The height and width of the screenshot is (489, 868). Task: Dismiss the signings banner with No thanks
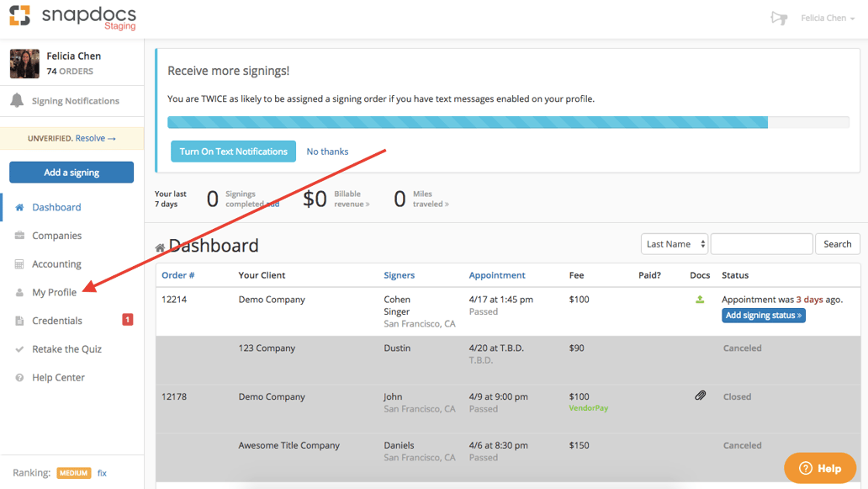(x=327, y=151)
